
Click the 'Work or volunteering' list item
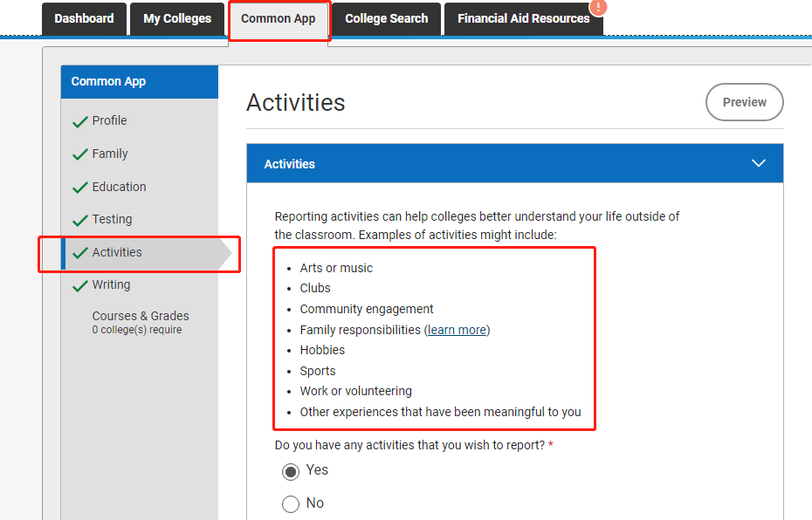pos(355,391)
